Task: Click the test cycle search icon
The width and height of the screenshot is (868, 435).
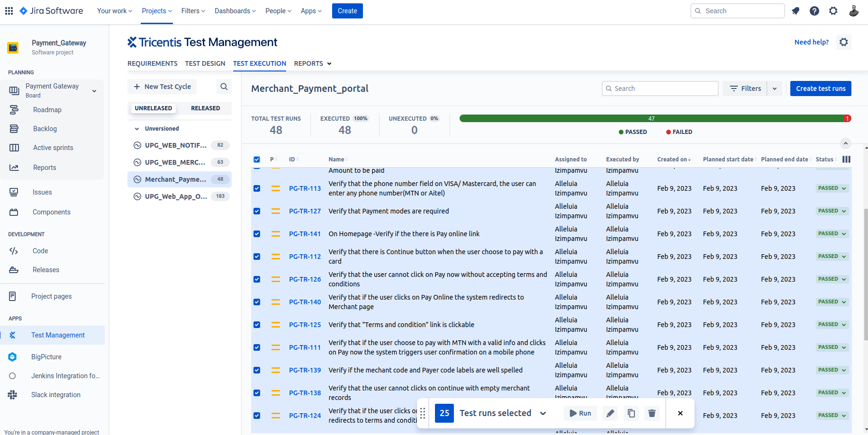Action: [224, 87]
